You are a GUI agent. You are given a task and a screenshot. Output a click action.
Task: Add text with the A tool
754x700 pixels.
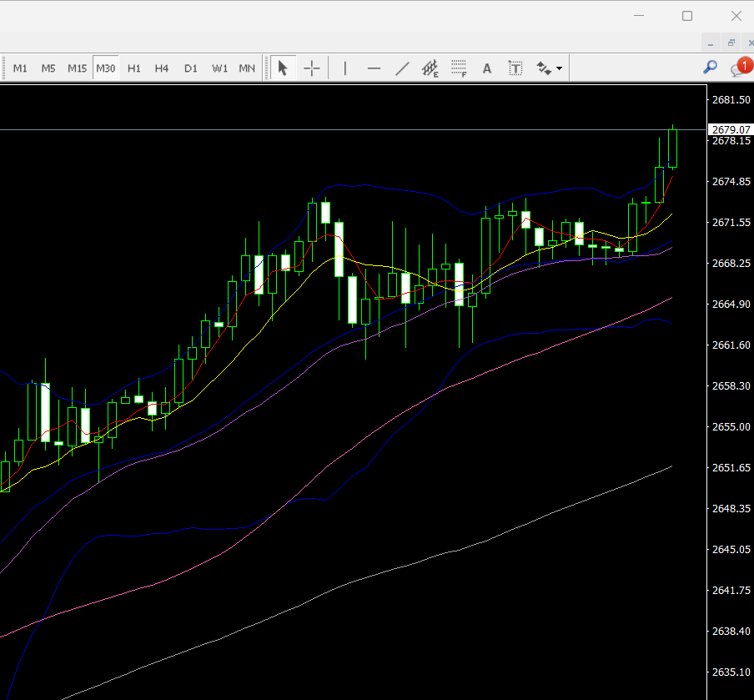(x=486, y=68)
